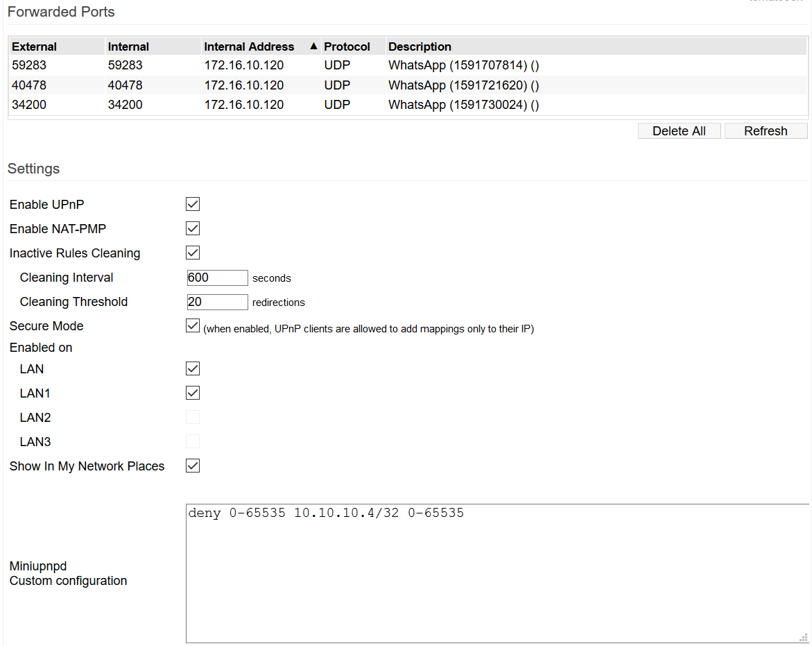
Task: Click UDP protocol in the 34200 row
Action: tap(337, 105)
